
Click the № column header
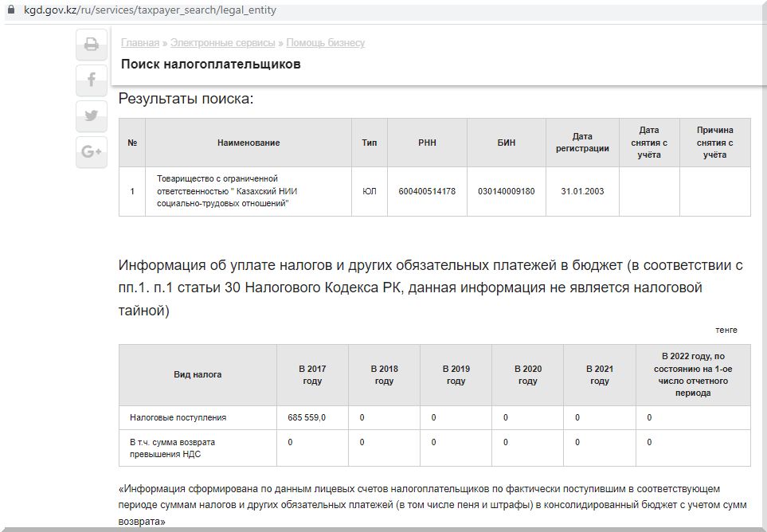coord(132,143)
